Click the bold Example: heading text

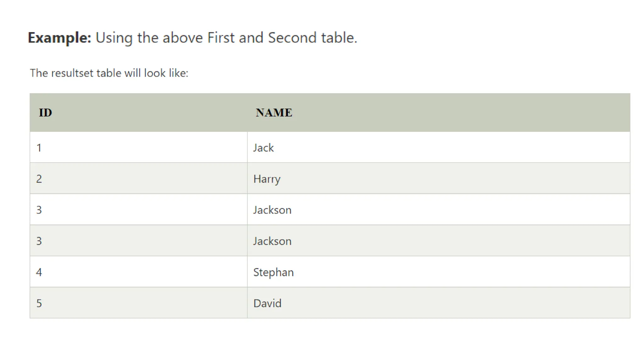click(59, 38)
